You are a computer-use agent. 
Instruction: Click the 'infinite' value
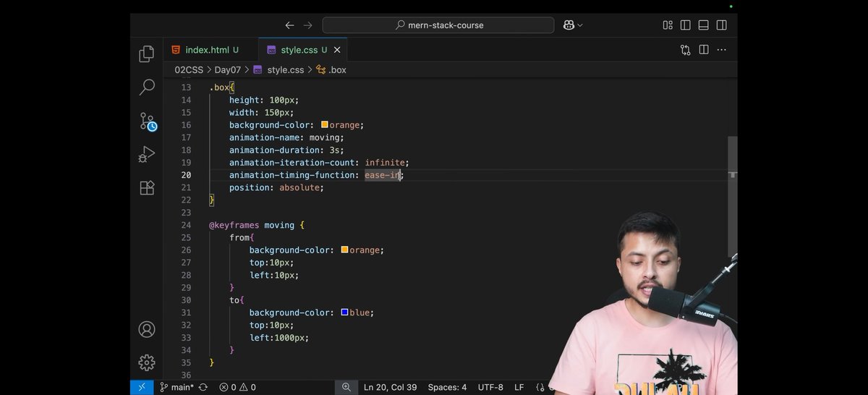[384, 163]
